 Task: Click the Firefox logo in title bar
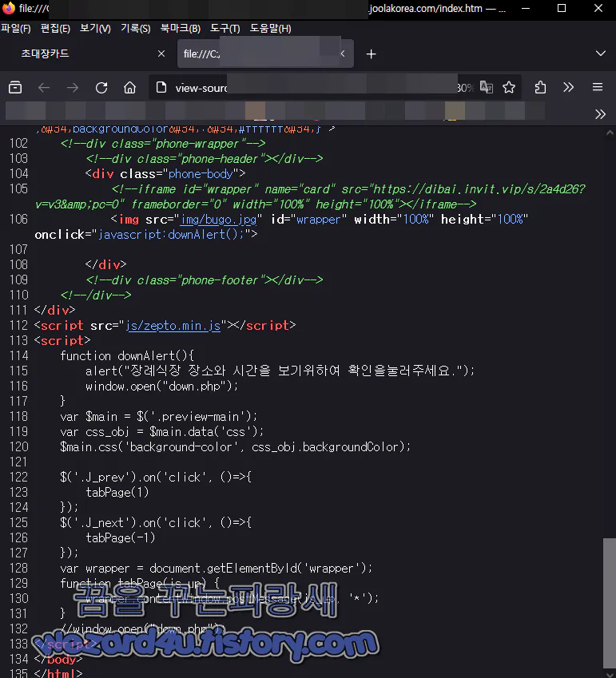click(8, 8)
